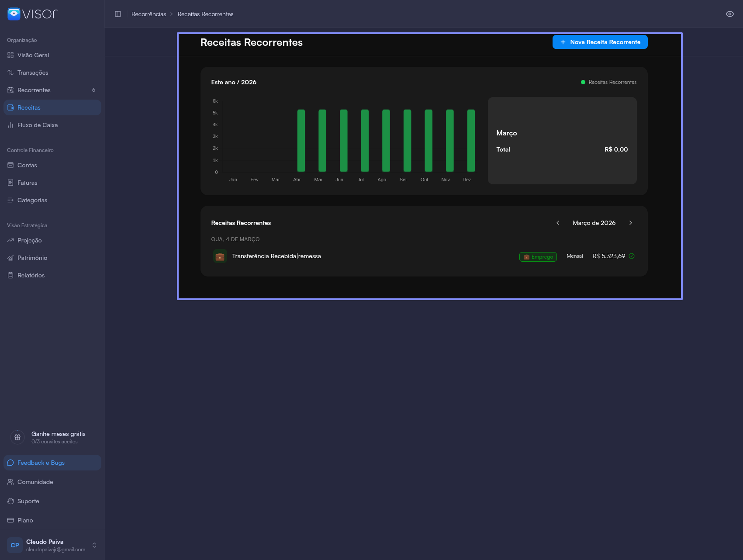The width and height of the screenshot is (743, 560).
Task: Advance to next month arrow
Action: 630,223
